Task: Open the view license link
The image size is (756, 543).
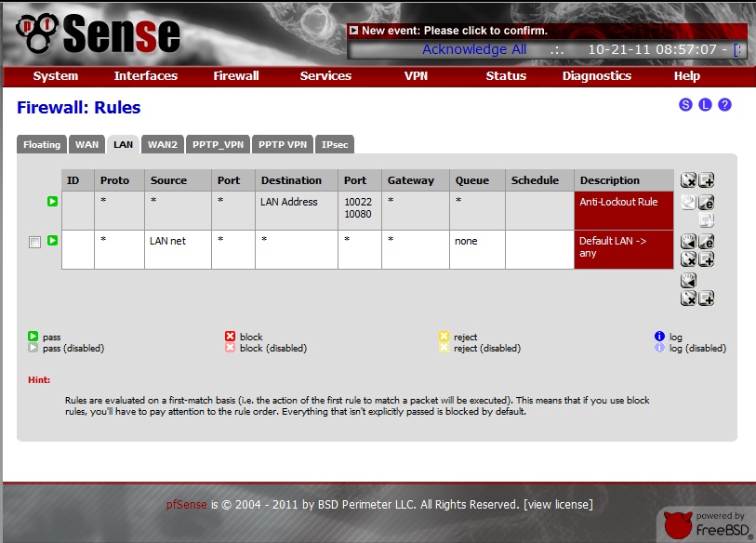Action: (x=558, y=505)
